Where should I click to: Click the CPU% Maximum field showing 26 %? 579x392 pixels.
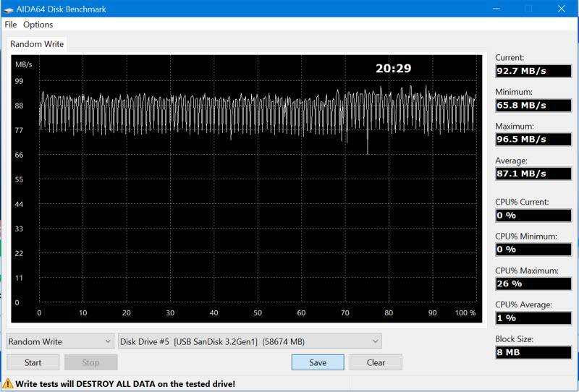(x=533, y=284)
